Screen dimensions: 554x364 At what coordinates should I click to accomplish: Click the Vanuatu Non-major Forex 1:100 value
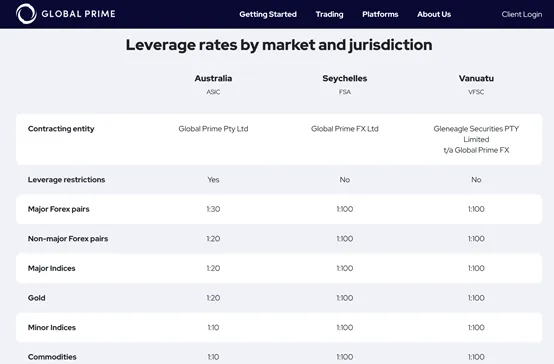tap(476, 239)
